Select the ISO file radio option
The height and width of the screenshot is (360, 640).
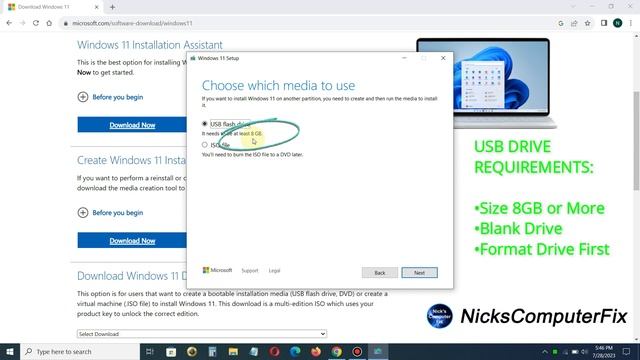[x=204, y=144]
